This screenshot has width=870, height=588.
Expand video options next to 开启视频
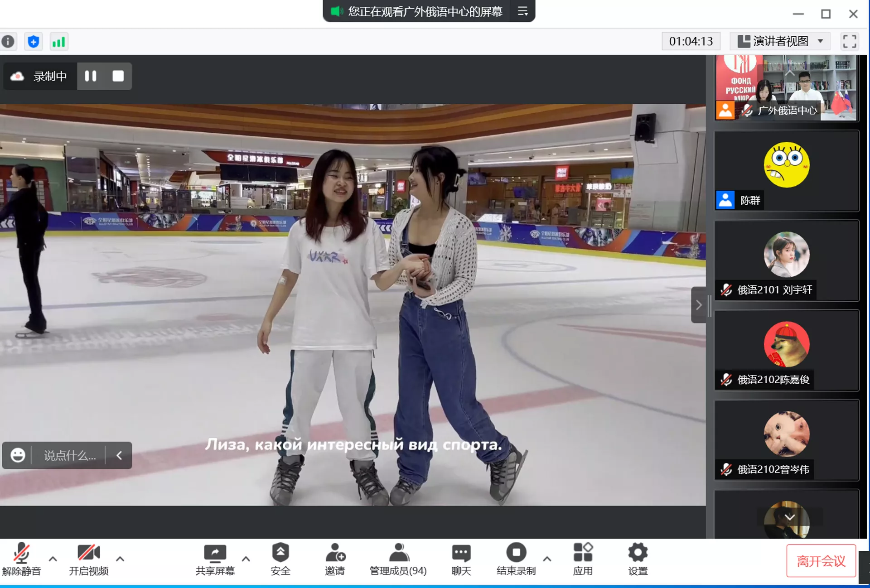pos(120,559)
